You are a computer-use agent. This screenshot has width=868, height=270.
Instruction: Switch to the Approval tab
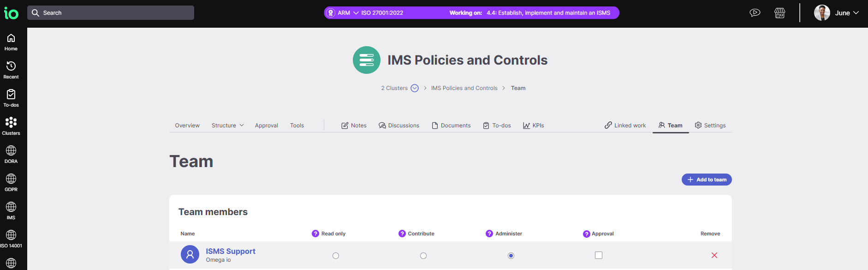point(267,126)
